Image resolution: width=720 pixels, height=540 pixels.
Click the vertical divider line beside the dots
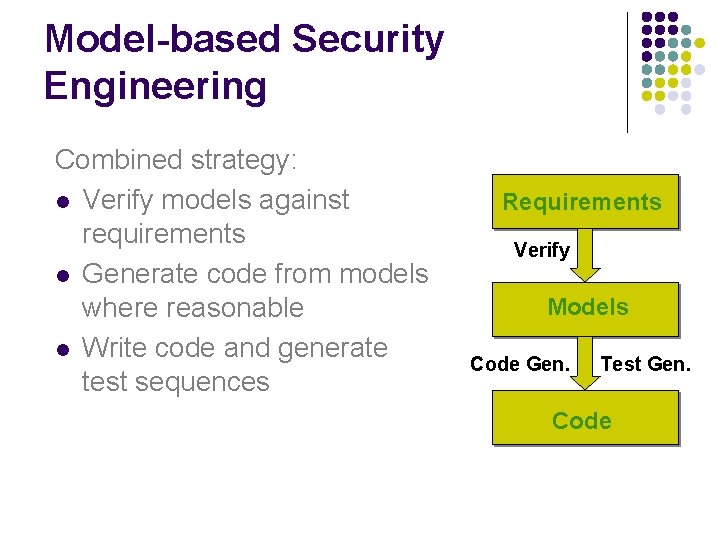[627, 72]
